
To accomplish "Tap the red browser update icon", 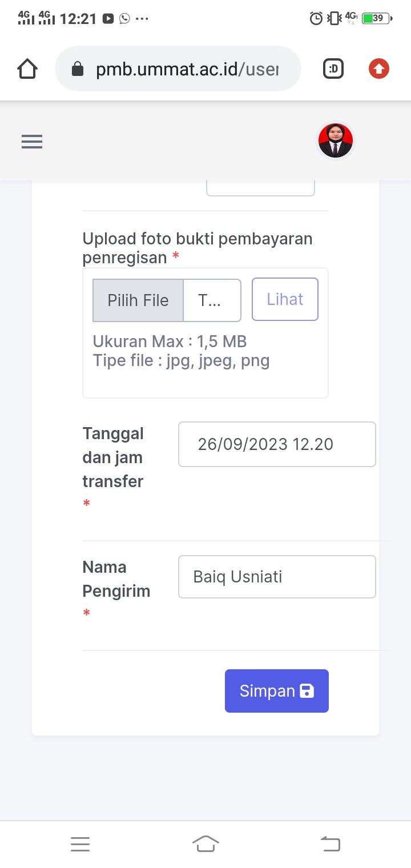I will pyautogui.click(x=378, y=69).
